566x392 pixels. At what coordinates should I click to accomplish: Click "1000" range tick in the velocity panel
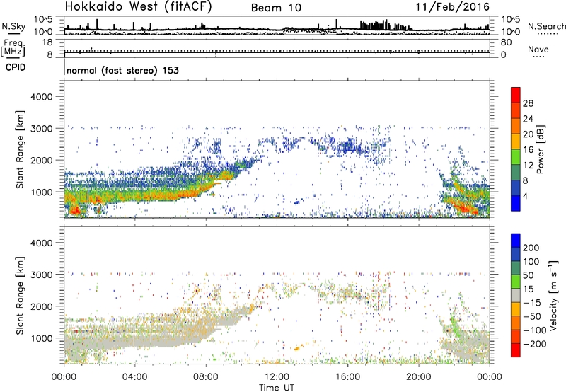(41, 338)
